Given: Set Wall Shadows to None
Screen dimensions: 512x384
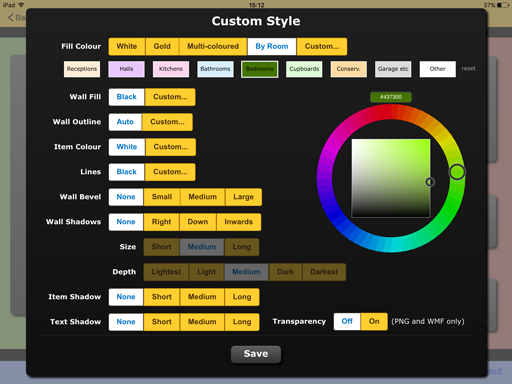Looking at the screenshot, I should click(126, 222).
